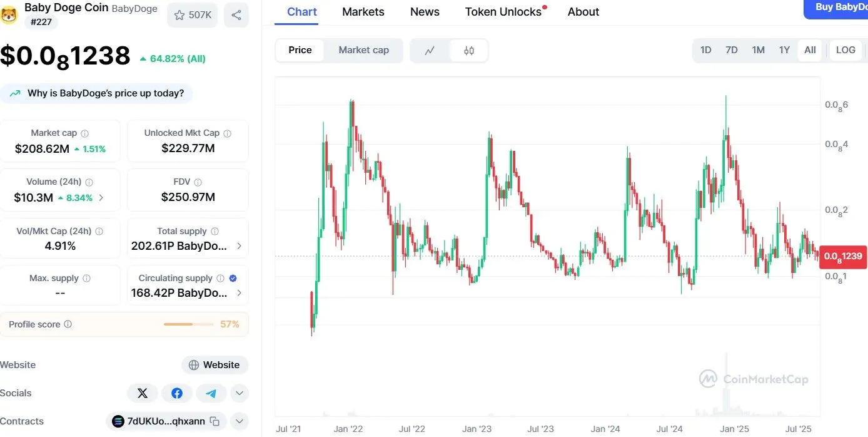Add Baby Doge Coin to watchlist via star icon

178,14
